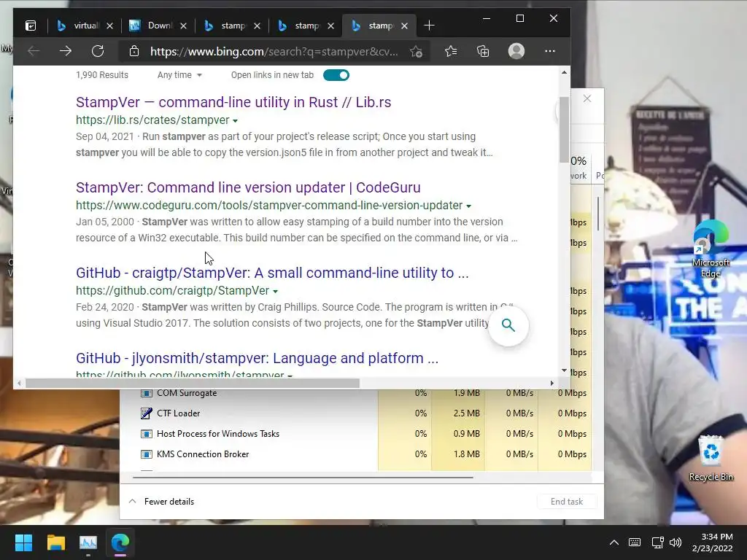Open the Windows Start menu
747x560 pixels.
[x=23, y=542]
